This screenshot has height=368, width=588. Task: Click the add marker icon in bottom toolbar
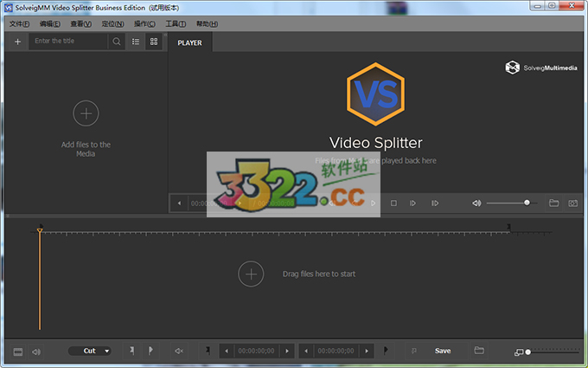[132, 351]
